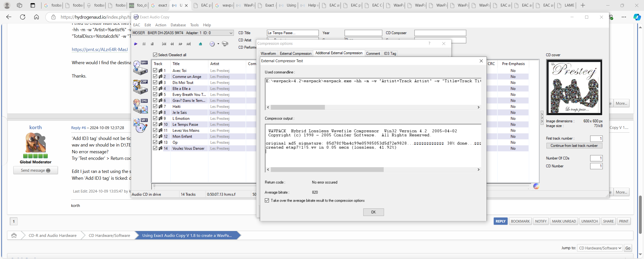644x259 pixels.
Task: Open browser settings and more menu
Action: click(x=624, y=17)
